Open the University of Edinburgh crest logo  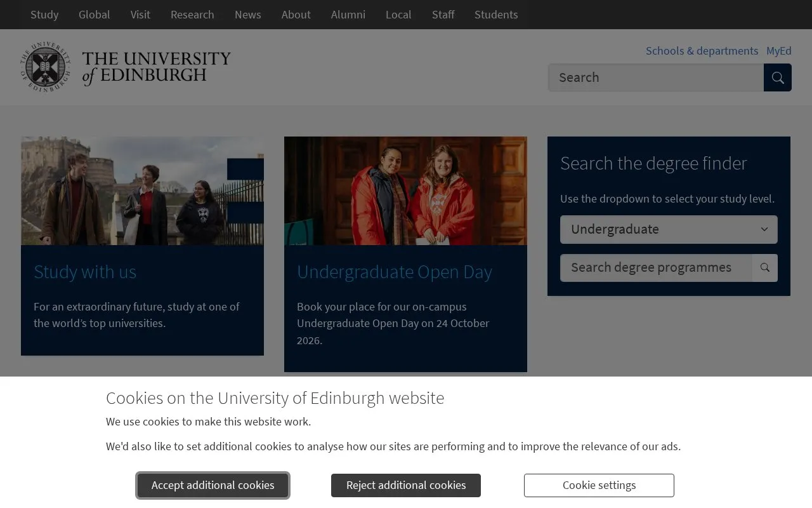(45, 67)
